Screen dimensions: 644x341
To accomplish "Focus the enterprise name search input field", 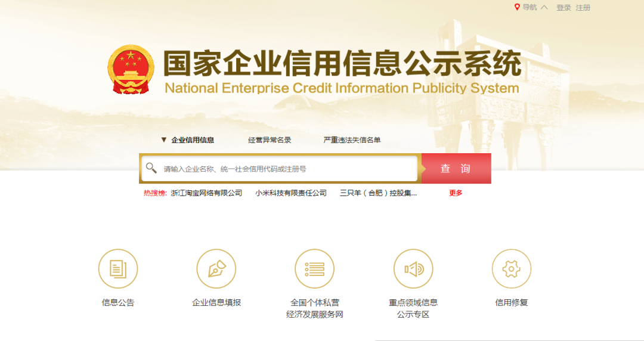I will pyautogui.click(x=286, y=169).
